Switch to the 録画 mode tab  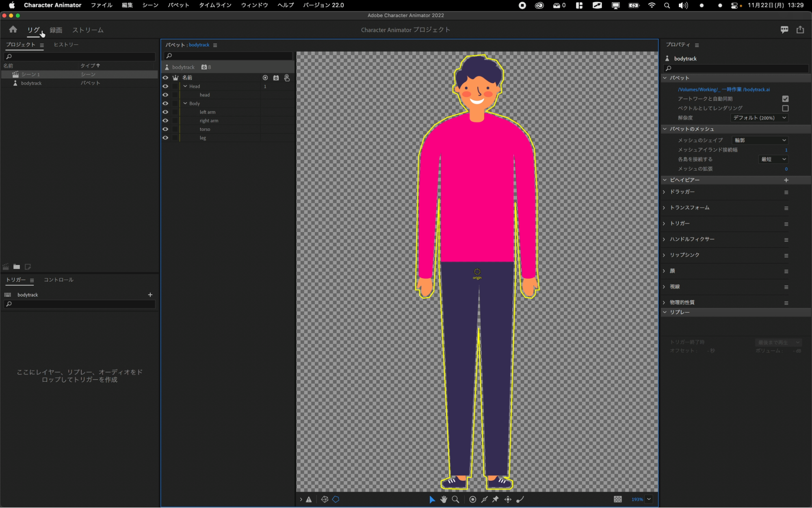tap(56, 30)
